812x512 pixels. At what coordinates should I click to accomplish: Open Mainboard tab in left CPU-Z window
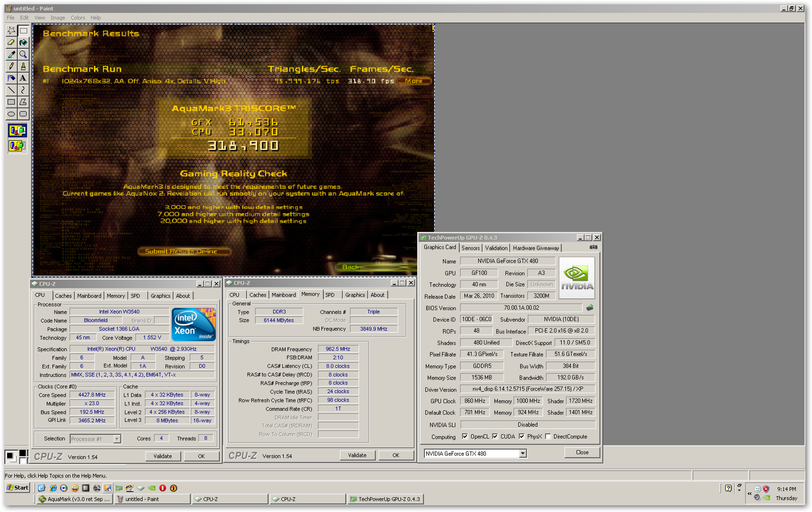(x=89, y=296)
